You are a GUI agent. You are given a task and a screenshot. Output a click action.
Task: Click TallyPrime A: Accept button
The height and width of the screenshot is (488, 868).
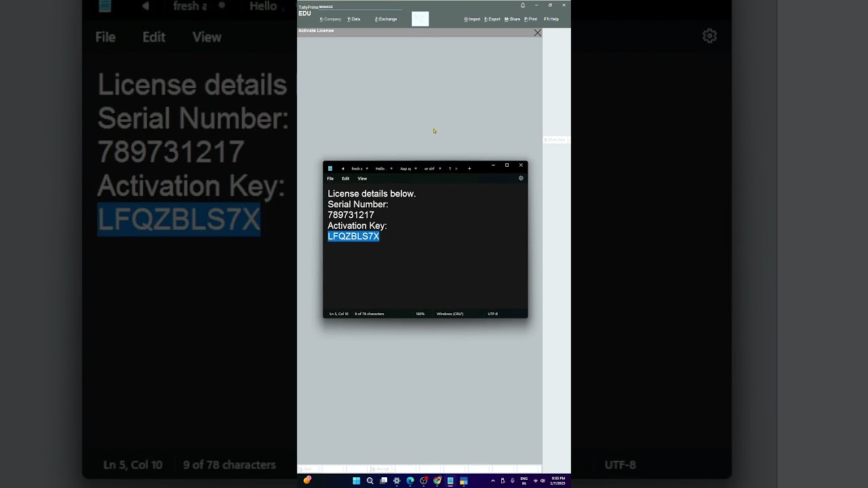382,468
